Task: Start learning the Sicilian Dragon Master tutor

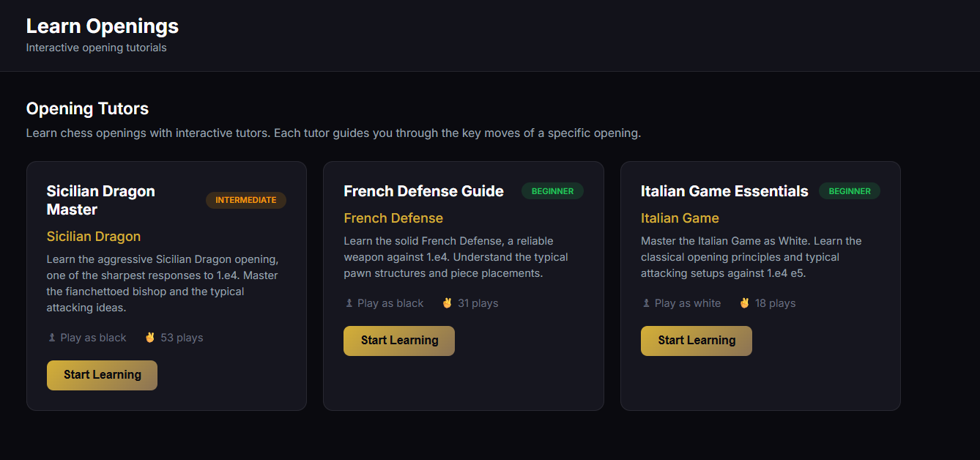Action: click(x=102, y=375)
